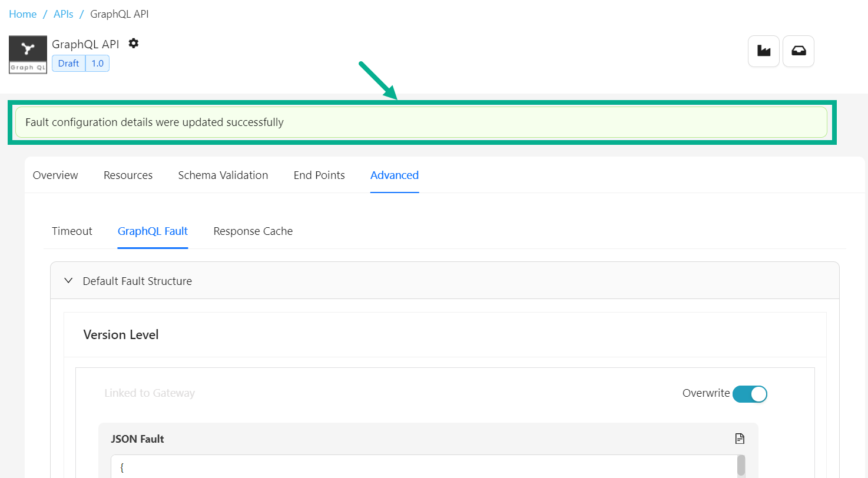
Task: Click the inbox tray icon button
Action: 799,51
